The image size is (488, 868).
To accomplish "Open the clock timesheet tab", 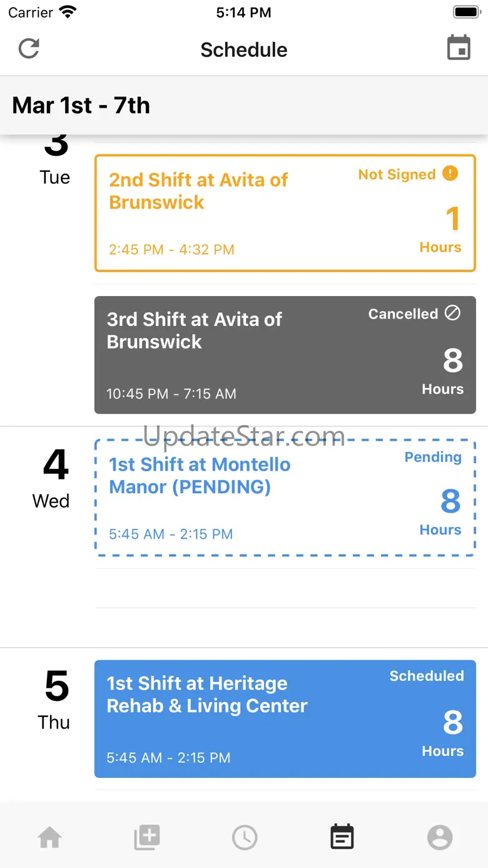I will click(x=245, y=837).
